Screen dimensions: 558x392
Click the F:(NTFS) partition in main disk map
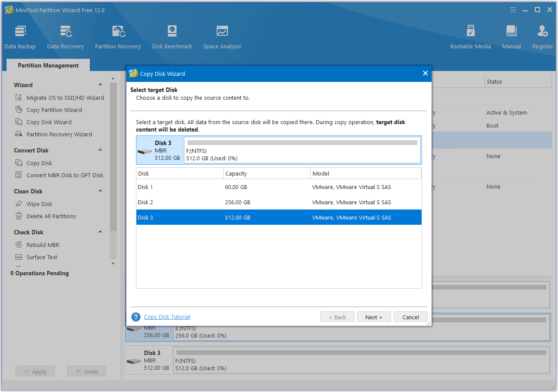pos(361,360)
